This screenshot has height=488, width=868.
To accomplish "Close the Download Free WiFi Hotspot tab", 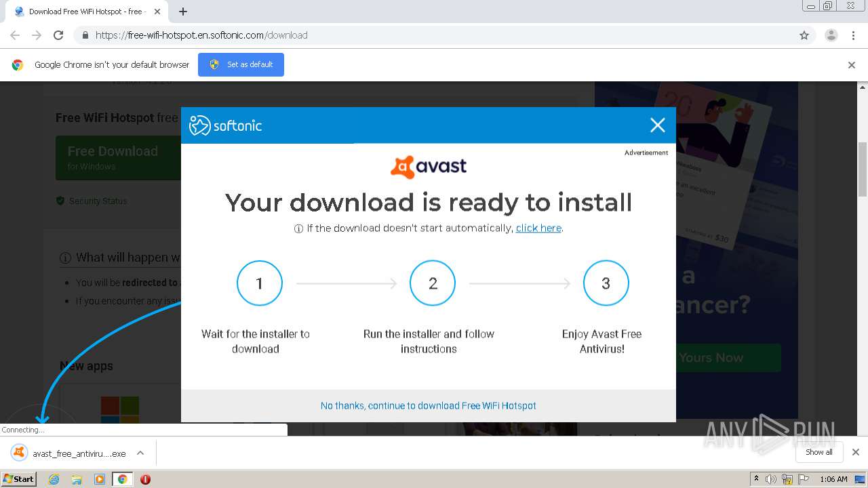I will tap(157, 12).
